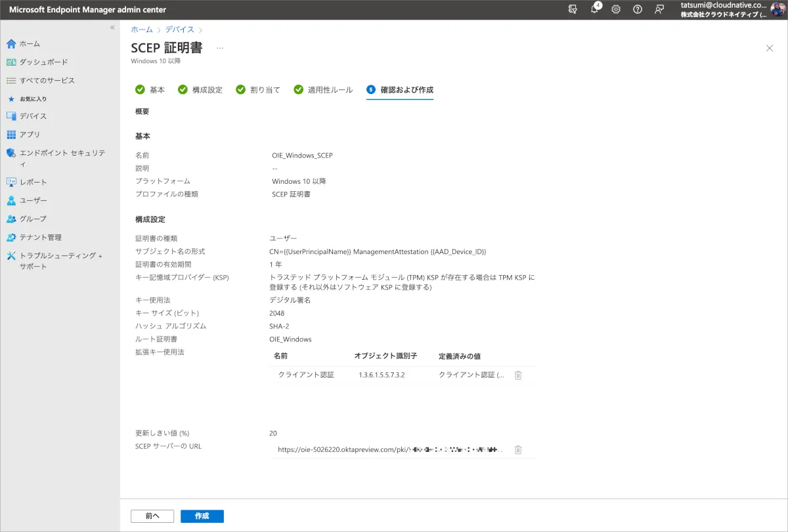Open the notifications bell icon
788x532 pixels.
pyautogui.click(x=595, y=10)
